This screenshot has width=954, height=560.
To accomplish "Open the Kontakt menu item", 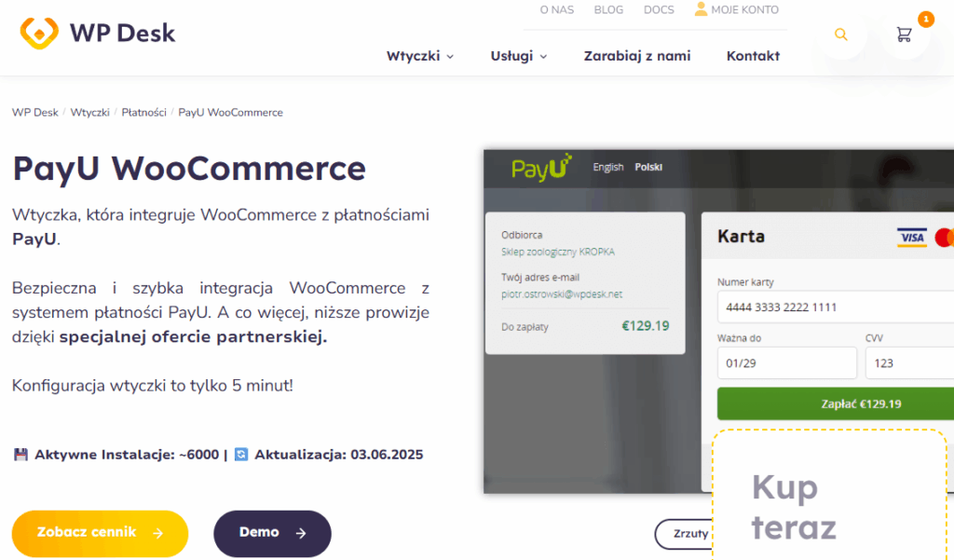I will [x=753, y=56].
